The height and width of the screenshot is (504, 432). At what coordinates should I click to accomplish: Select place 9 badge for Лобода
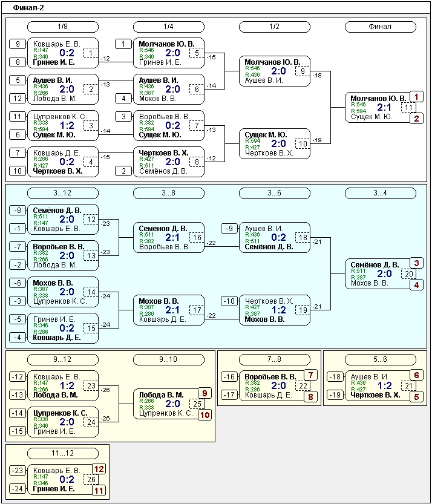[205, 393]
